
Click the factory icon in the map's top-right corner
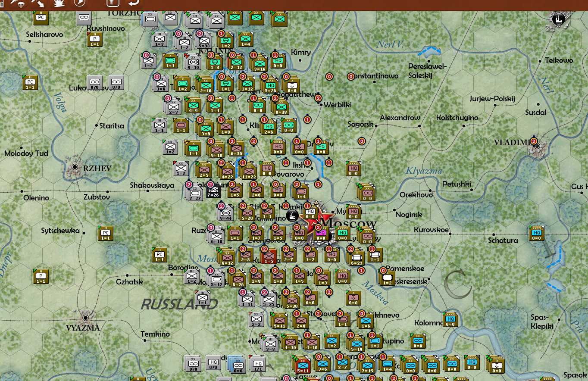559,19
